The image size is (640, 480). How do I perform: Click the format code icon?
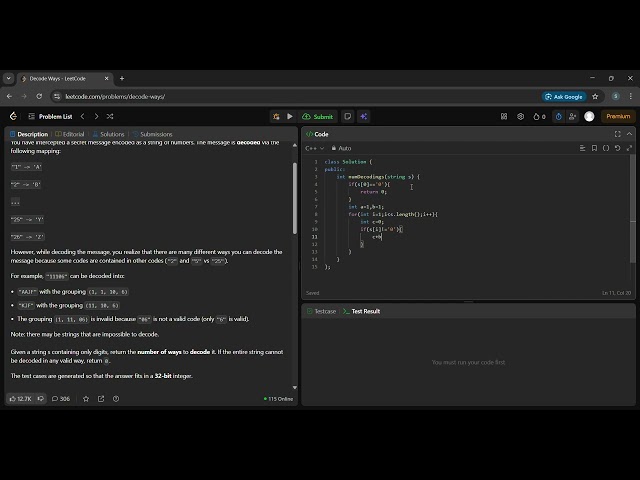582,148
